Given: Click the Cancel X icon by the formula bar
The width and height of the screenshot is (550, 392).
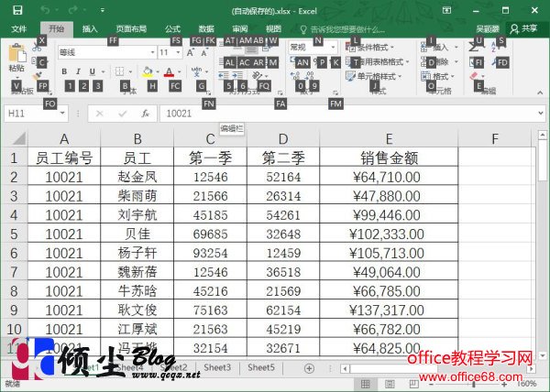Looking at the screenshot, I should click(100, 114).
